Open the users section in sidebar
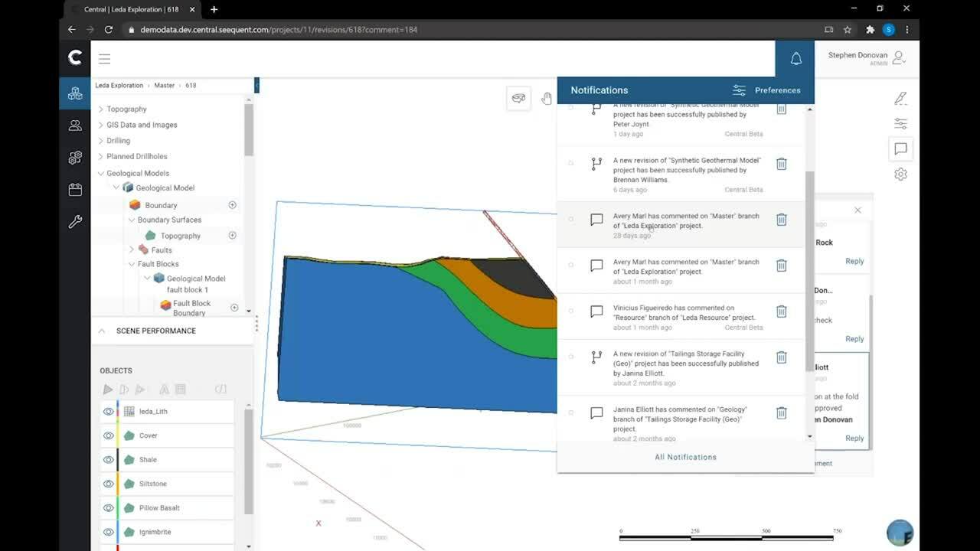The height and width of the screenshot is (551, 980). tap(75, 126)
